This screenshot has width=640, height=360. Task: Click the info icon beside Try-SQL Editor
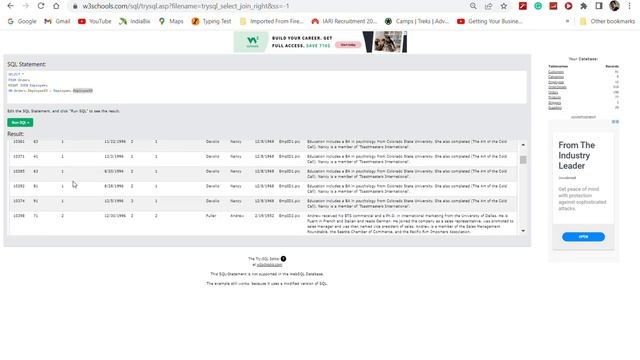point(283,259)
